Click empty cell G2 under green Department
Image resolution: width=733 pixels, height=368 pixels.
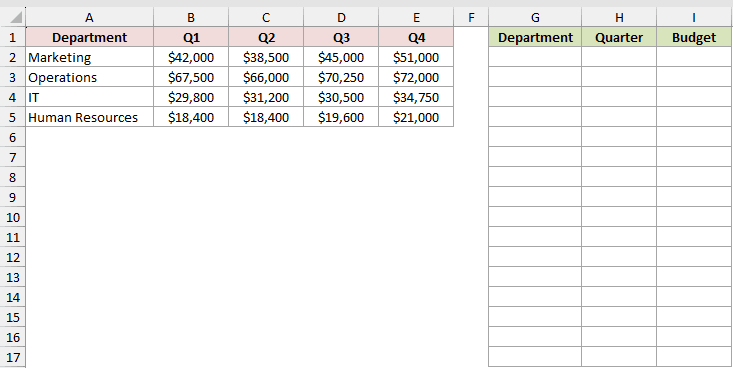tap(535, 57)
